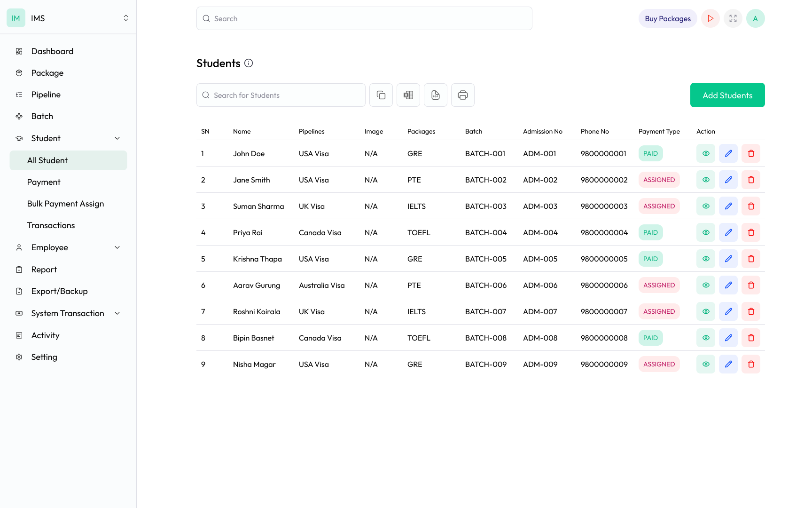Screen dimensions: 812x508
Task: Open Bulk Payment Assign
Action: pos(68,204)
